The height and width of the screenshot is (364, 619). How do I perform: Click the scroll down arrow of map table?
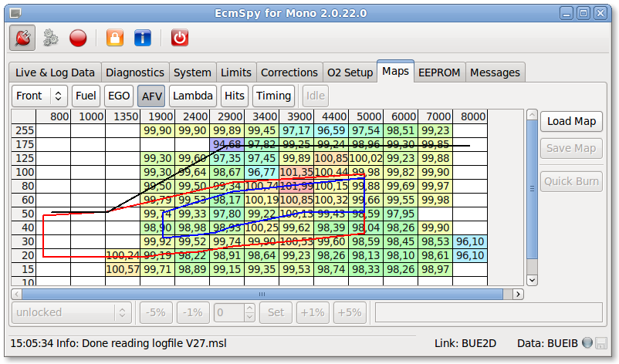click(x=532, y=280)
